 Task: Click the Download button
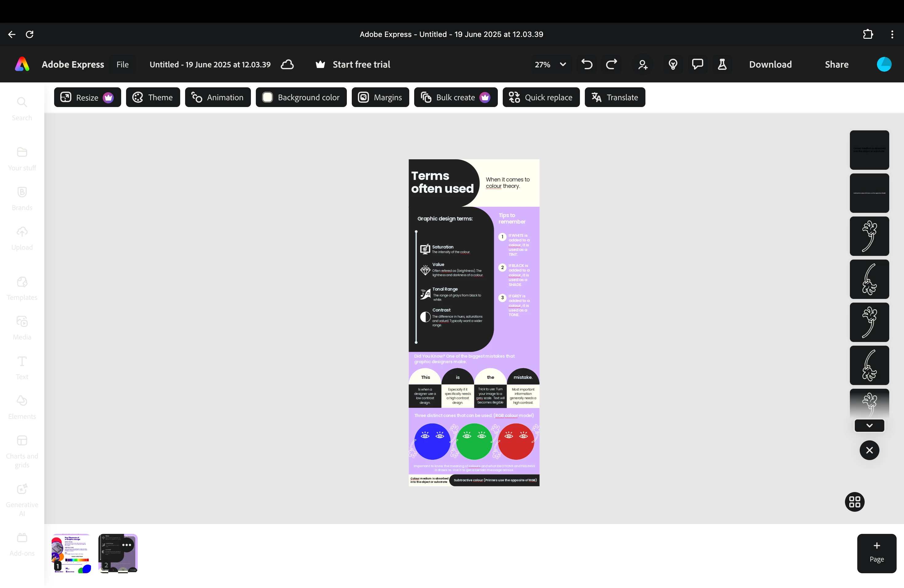[x=770, y=65]
